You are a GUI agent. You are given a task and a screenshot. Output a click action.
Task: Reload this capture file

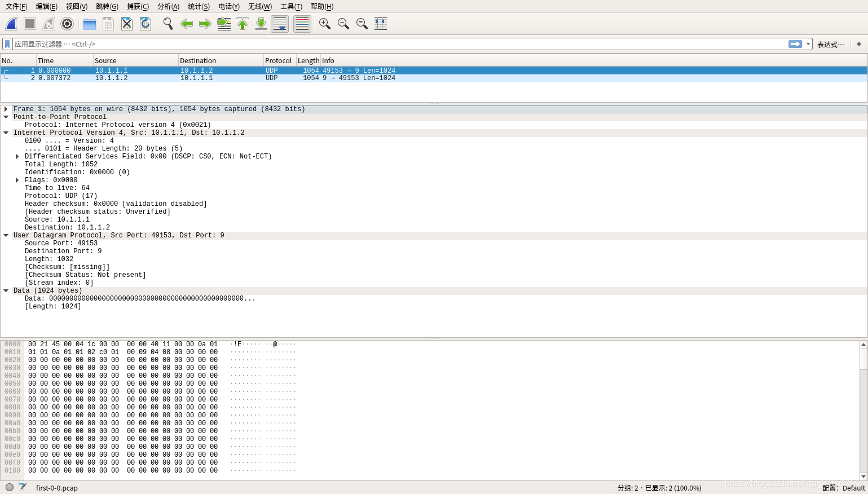[146, 24]
